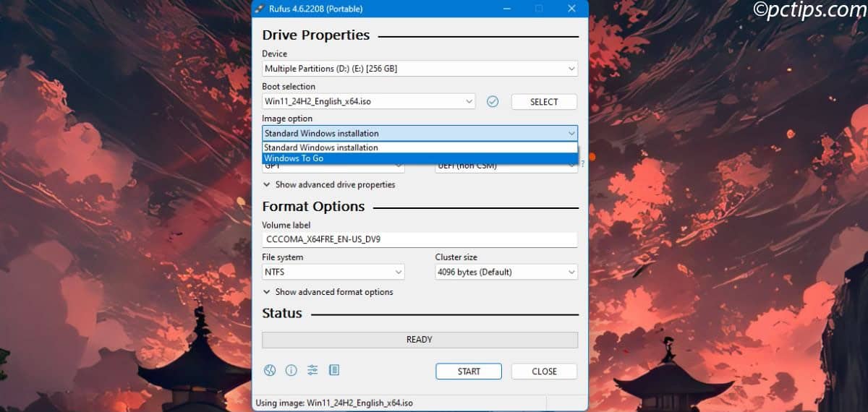Expand Show advanced format options

[x=328, y=292]
